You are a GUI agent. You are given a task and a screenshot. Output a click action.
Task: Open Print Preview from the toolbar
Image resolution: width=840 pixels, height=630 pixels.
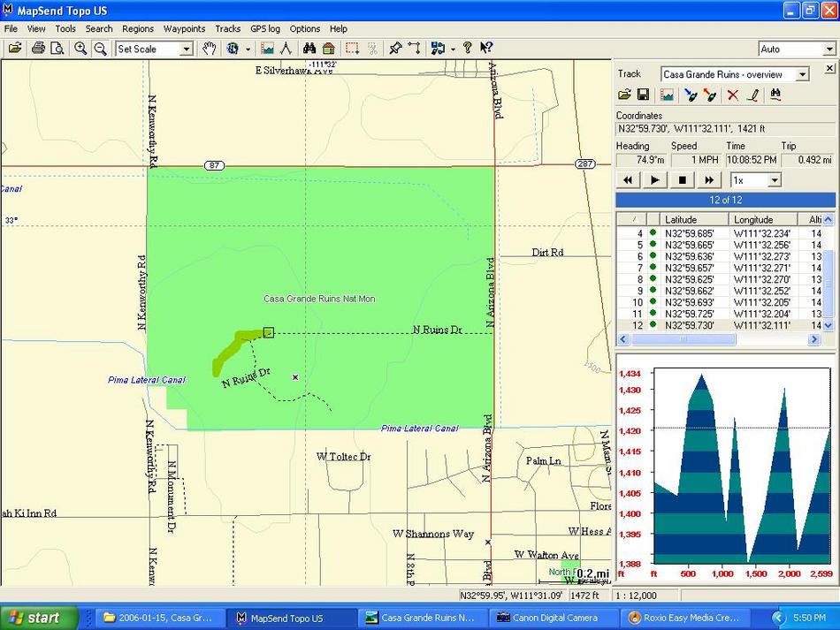click(x=57, y=49)
